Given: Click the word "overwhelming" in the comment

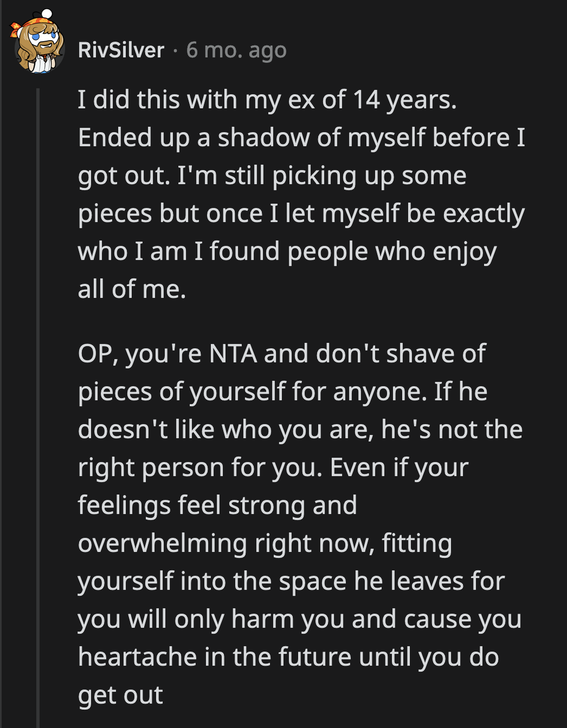Looking at the screenshot, I should [x=163, y=543].
